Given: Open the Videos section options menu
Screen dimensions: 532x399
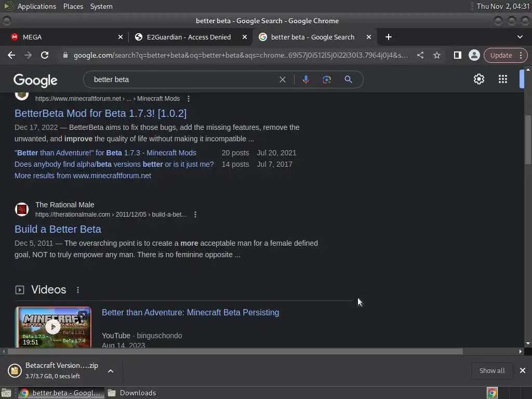Looking at the screenshot, I should [78, 290].
